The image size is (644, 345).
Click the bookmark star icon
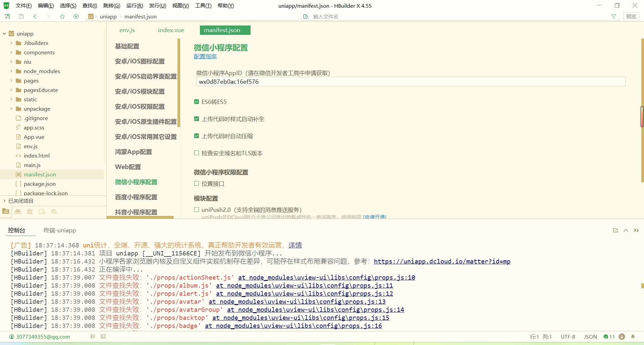point(62,16)
